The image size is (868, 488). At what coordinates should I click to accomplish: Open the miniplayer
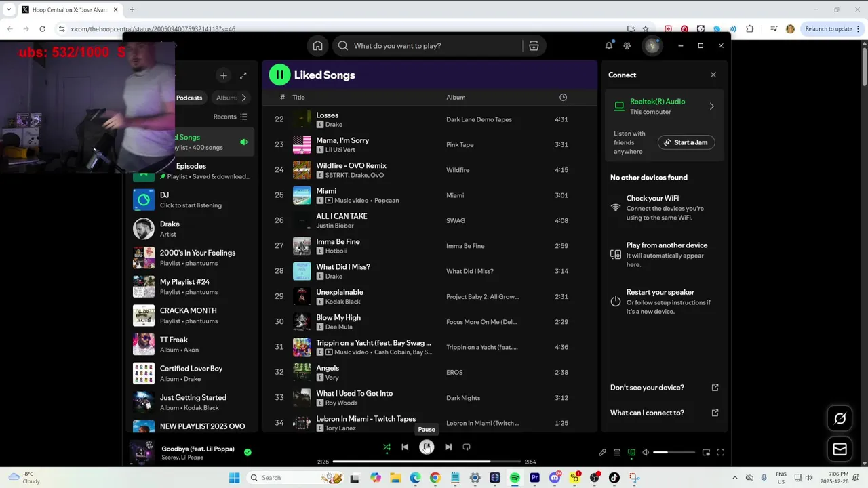click(706, 452)
